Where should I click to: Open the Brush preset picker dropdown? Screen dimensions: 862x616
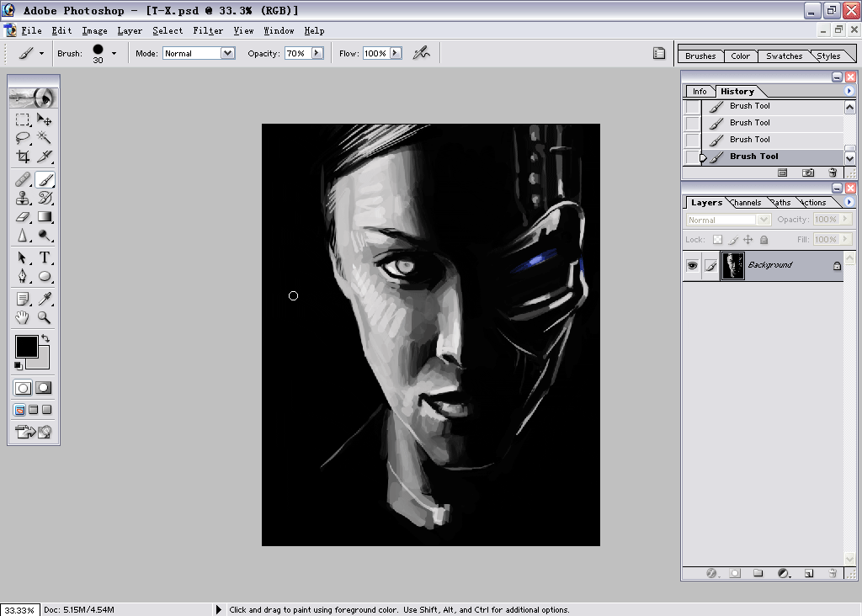[114, 53]
